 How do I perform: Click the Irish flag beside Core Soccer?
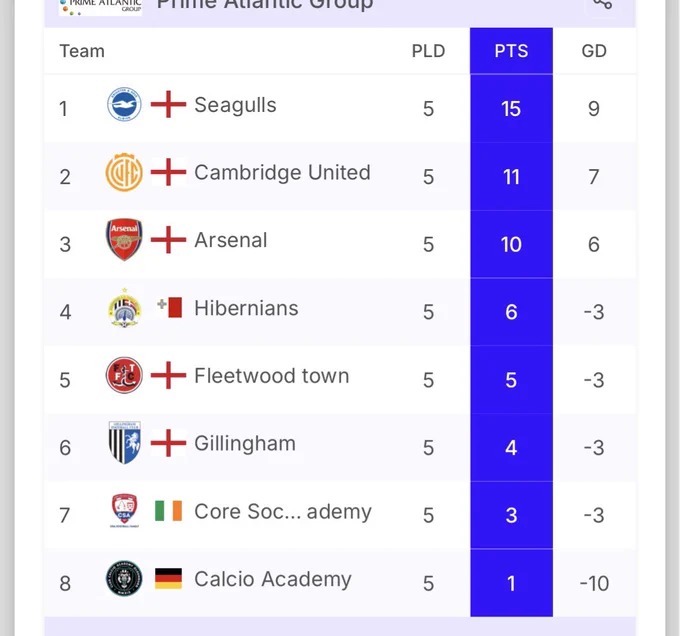pos(168,511)
